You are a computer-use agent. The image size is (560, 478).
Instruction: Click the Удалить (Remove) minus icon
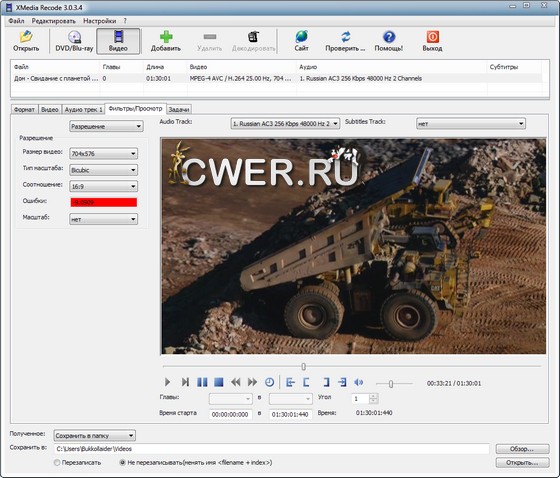(x=210, y=41)
